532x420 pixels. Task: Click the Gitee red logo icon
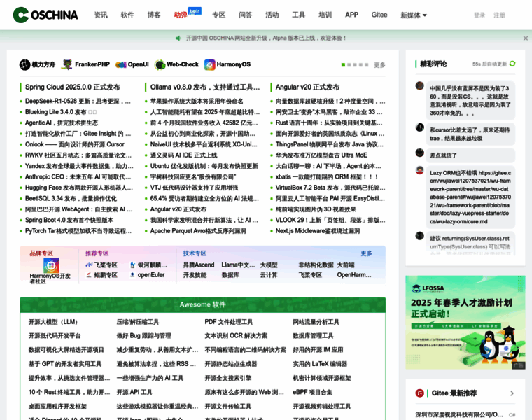[x=420, y=393]
